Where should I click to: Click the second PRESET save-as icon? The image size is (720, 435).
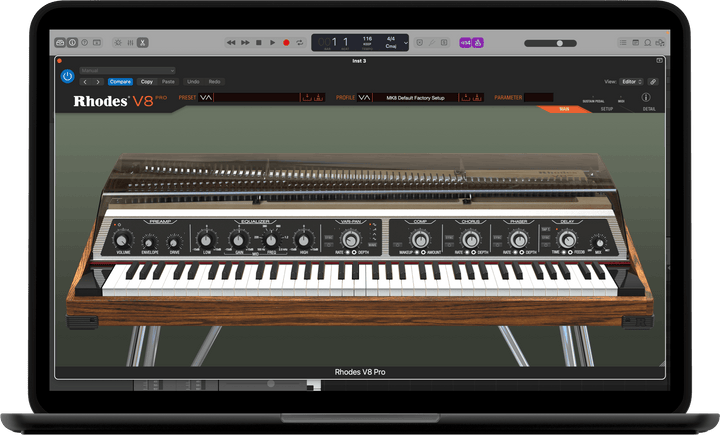coord(319,97)
